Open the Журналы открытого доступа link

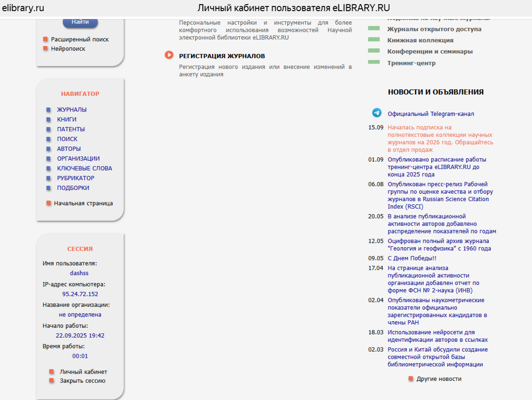(434, 29)
